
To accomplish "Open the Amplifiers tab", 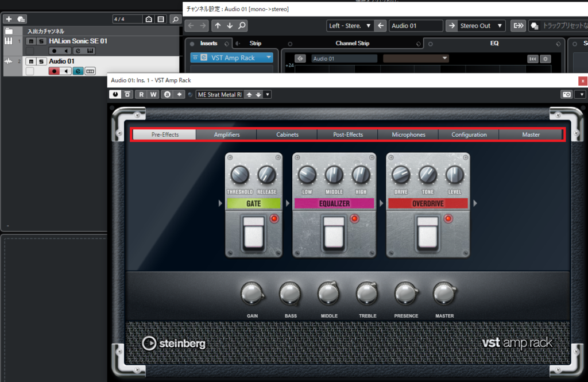I will click(226, 135).
